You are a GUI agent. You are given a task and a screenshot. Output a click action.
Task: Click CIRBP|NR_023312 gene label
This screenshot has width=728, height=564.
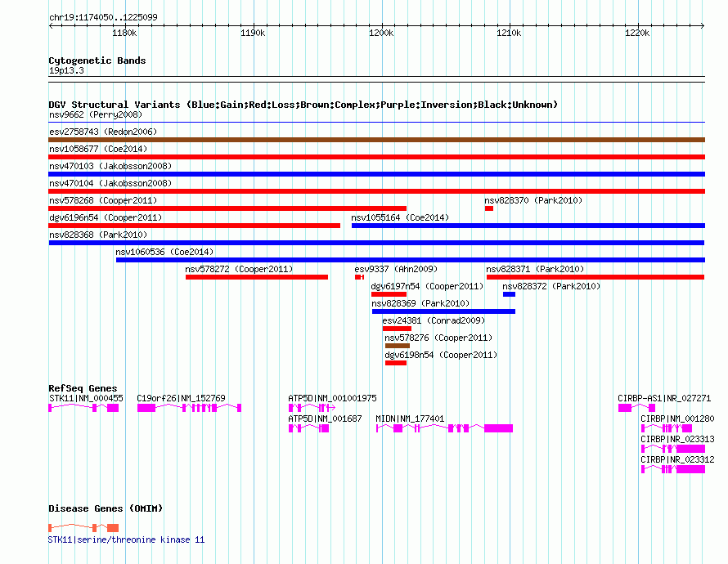point(677,459)
